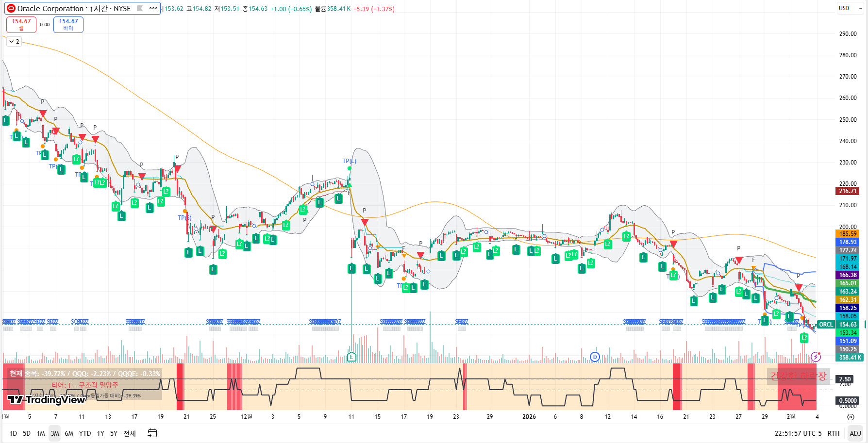Select the 5D date range
868x443 pixels.
27,433
